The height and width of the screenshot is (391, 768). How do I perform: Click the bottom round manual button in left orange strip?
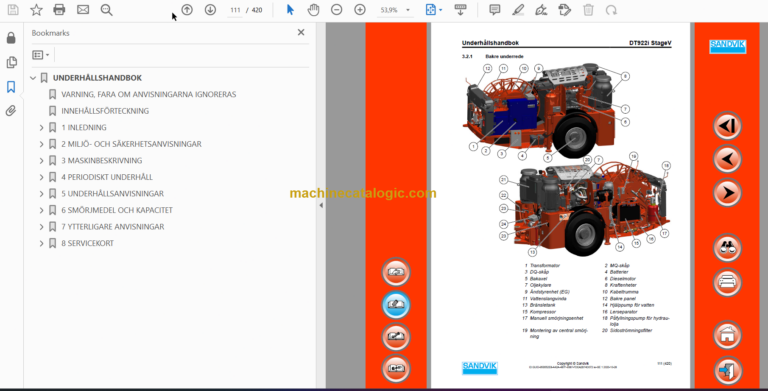[x=396, y=368]
